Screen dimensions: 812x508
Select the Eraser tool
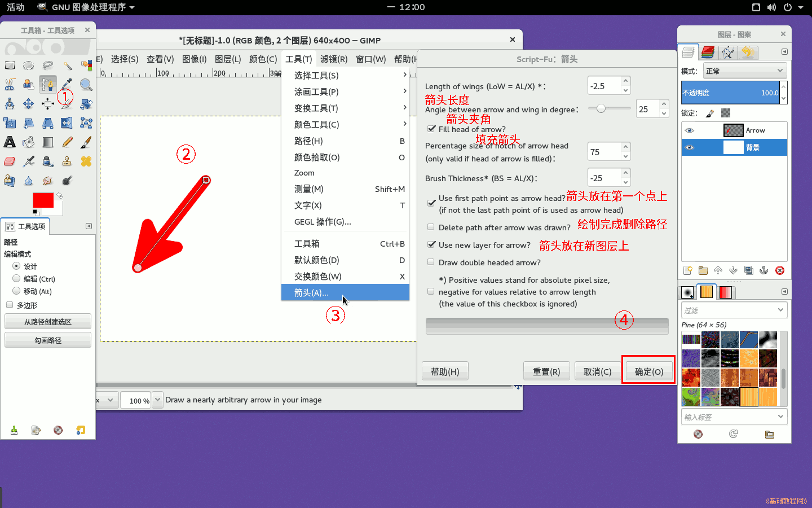(x=10, y=161)
